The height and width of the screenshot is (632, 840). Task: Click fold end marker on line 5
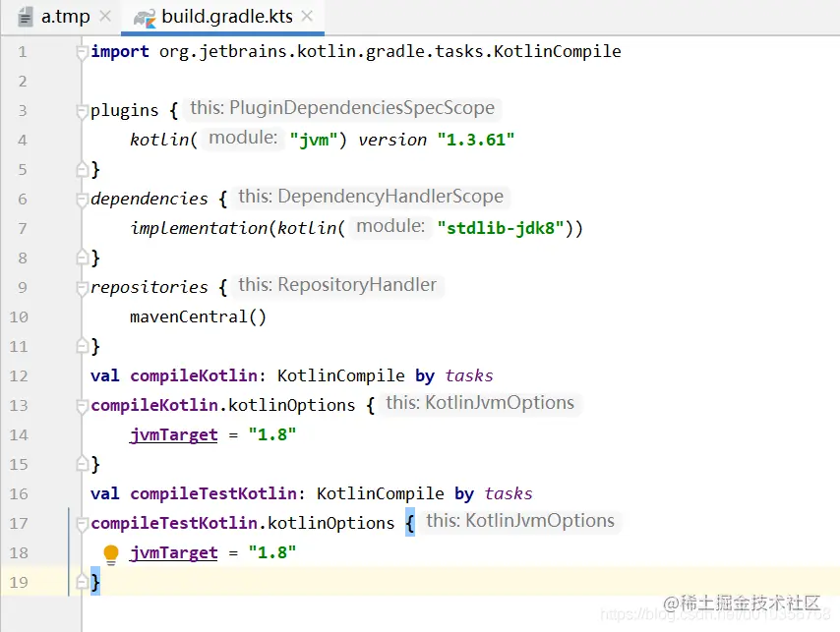(x=82, y=169)
